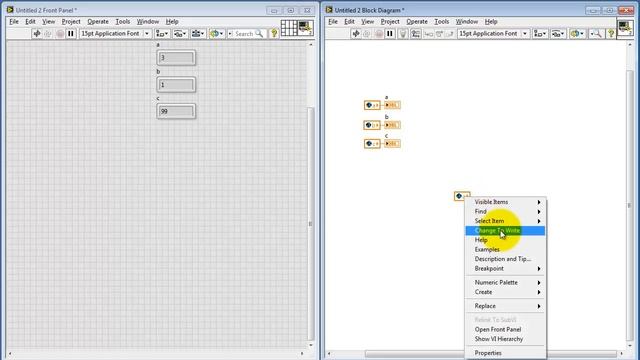
Task: Expand Visible Items submenu
Action: (x=505, y=202)
